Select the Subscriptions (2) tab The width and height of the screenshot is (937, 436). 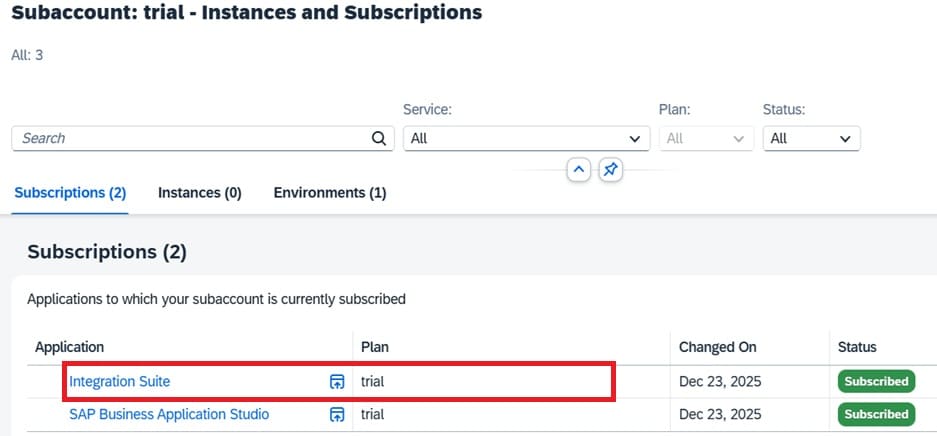click(70, 193)
